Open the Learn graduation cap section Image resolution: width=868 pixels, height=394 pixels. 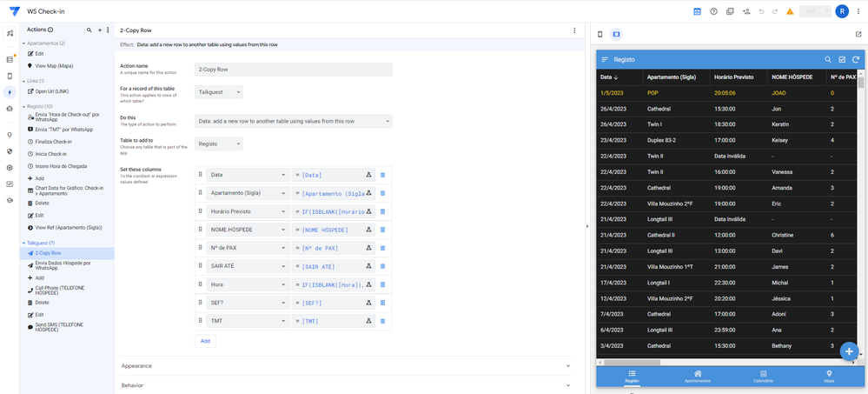[x=10, y=200]
